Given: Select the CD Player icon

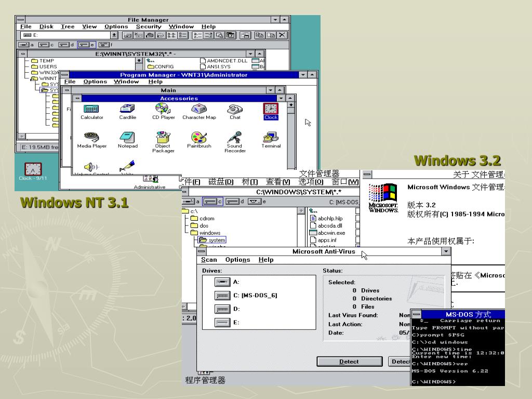Looking at the screenshot, I should click(163, 112).
